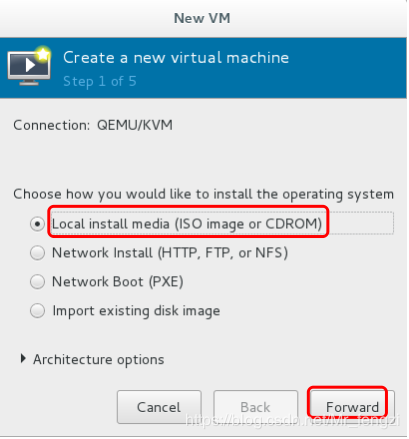Click the Connection: label
This screenshot has width=409, height=439.
point(52,126)
